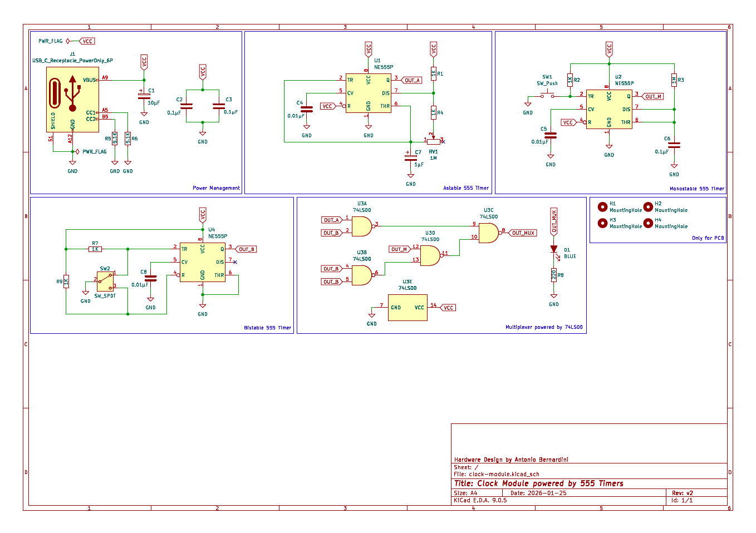
Task: Click the VCC label on U3E pin 14
Action: pos(448,308)
